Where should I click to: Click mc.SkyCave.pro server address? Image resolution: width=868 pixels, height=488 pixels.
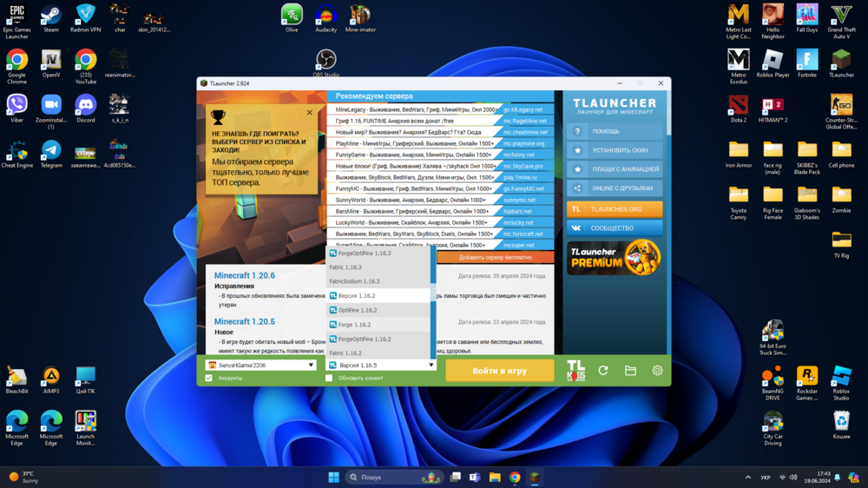[x=523, y=166]
